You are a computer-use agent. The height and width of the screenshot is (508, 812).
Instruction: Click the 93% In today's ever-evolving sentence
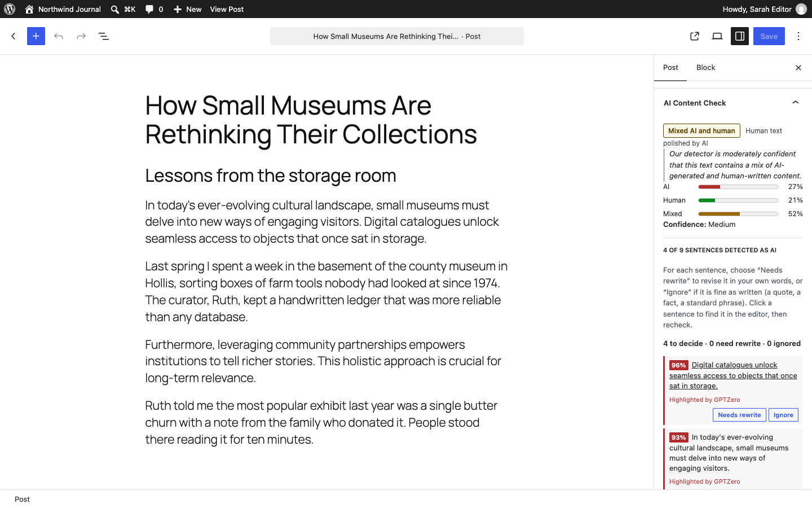coord(729,453)
